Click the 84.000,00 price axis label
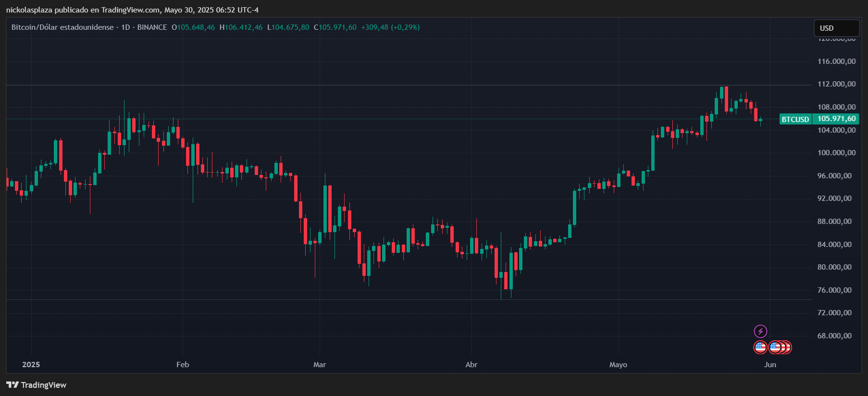 click(834, 245)
